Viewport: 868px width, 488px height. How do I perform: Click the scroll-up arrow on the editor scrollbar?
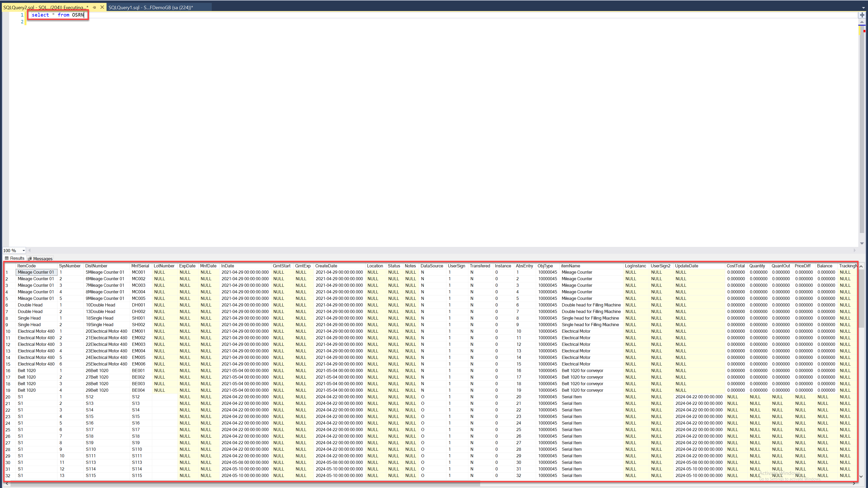[x=862, y=22]
